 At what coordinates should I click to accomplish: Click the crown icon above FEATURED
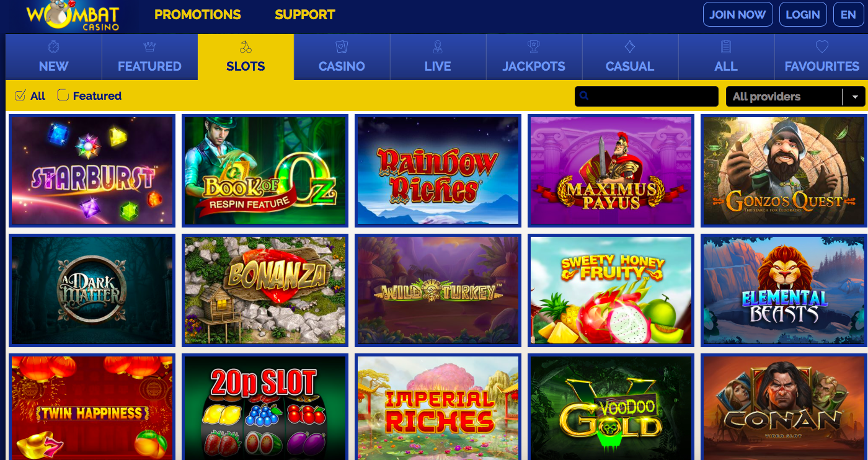click(149, 46)
